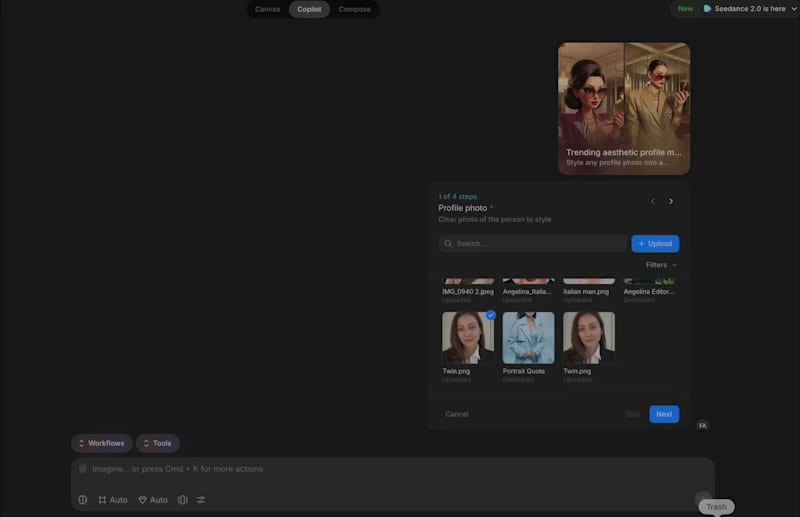
Task: Click the '1 of 4 steps' label
Action: pyautogui.click(x=458, y=196)
